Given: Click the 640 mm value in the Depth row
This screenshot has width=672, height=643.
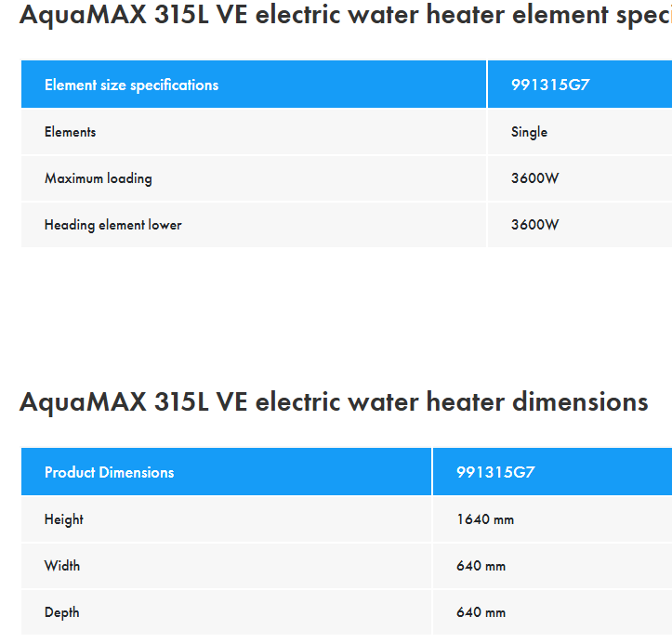Looking at the screenshot, I should (481, 612).
